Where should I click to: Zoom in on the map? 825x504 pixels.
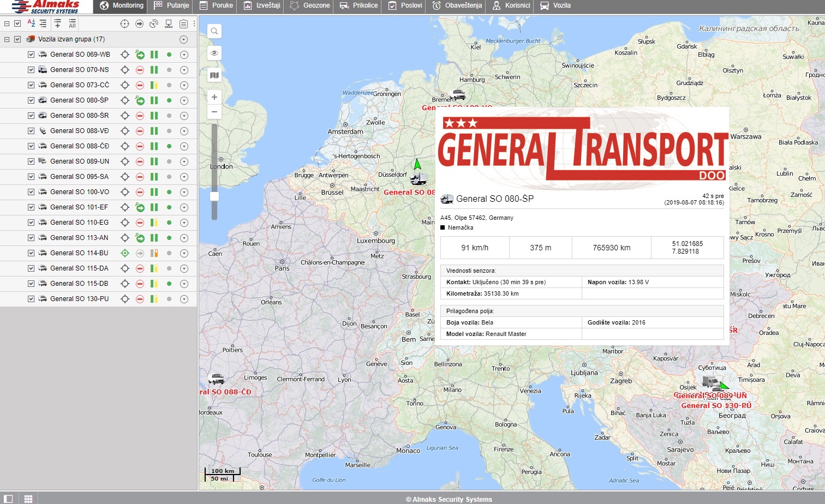pyautogui.click(x=214, y=97)
